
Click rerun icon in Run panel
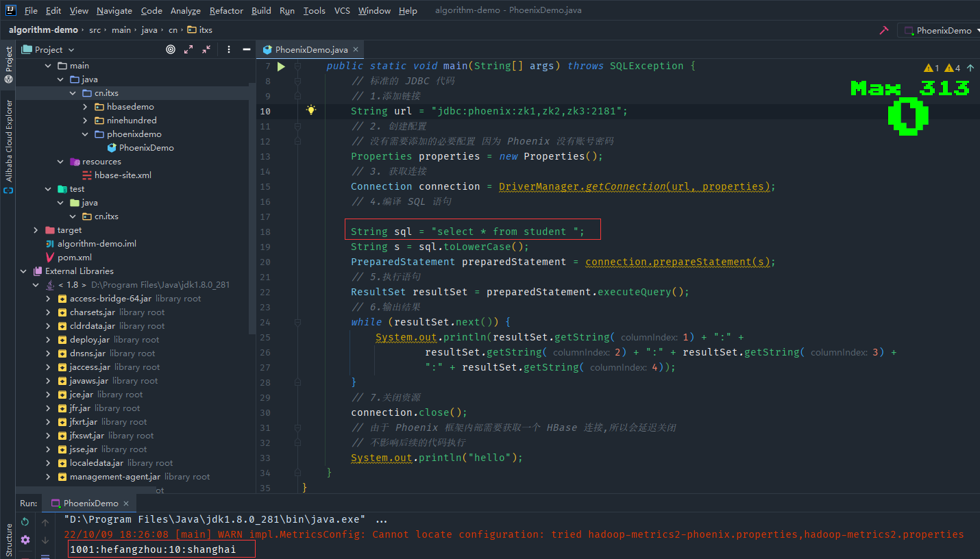tap(25, 522)
